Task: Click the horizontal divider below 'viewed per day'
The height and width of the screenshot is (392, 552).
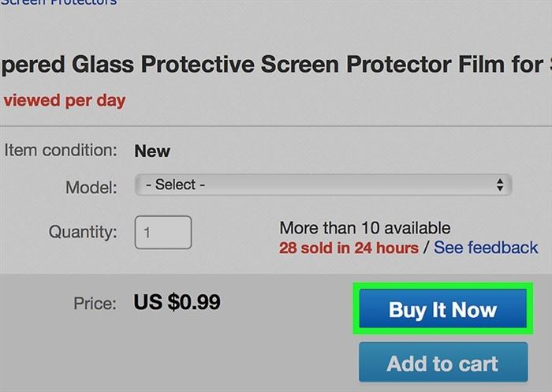Action: [x=276, y=125]
